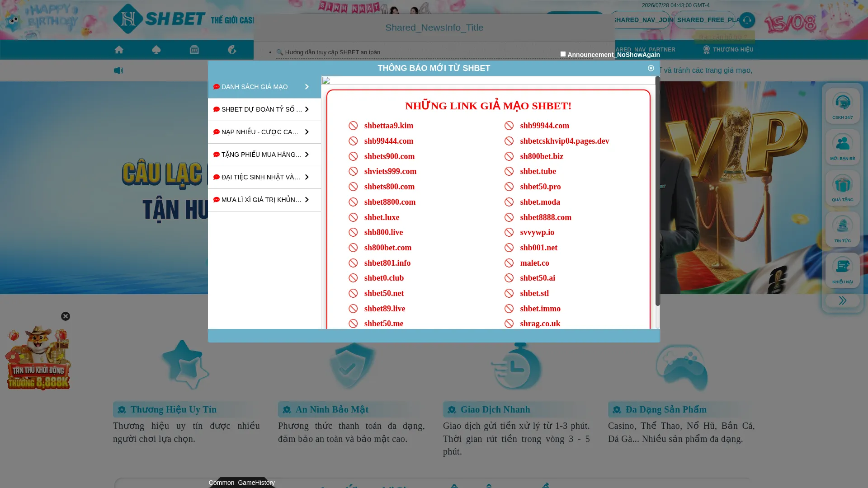Click shrag.co.uk entry

point(540,324)
